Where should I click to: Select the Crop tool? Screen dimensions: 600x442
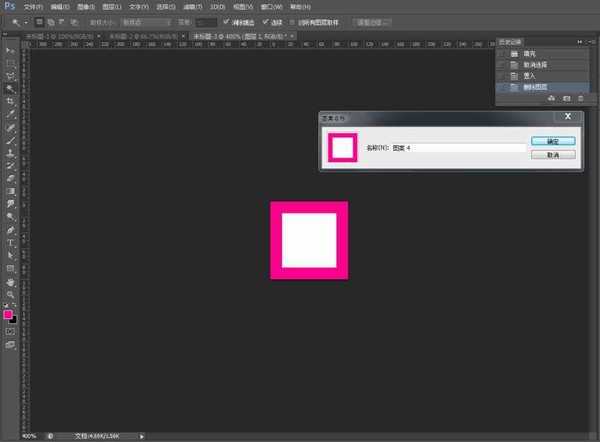tap(10, 101)
